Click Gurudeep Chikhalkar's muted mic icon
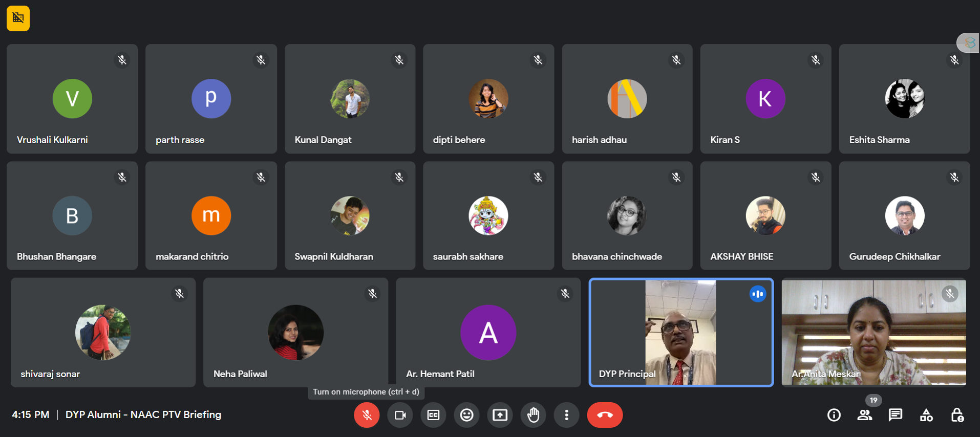Screen dimensions: 980x437 pyautogui.click(x=954, y=177)
